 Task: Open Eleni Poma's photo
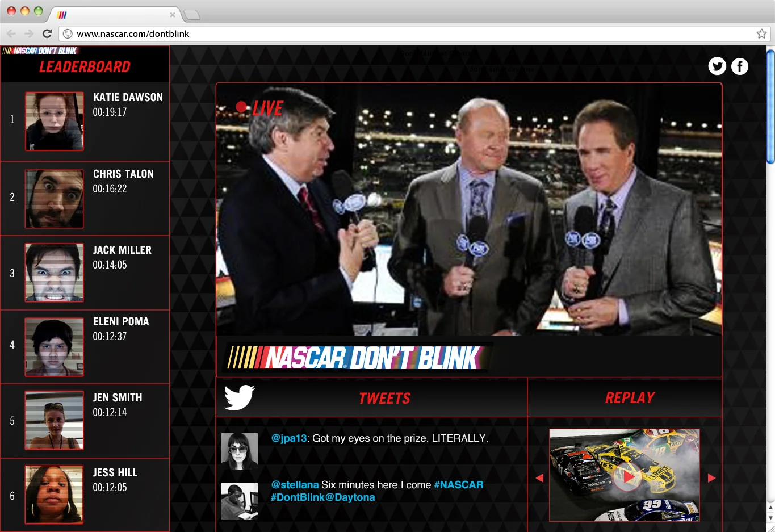click(x=55, y=347)
